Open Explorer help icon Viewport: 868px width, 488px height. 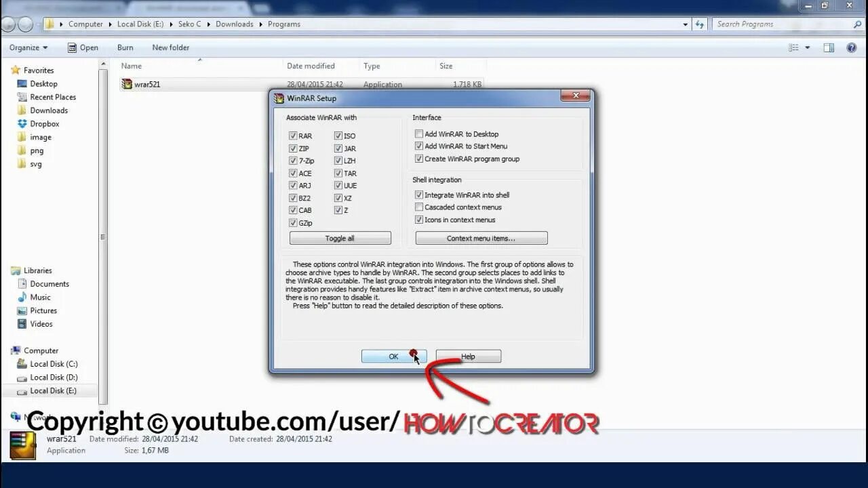[852, 47]
